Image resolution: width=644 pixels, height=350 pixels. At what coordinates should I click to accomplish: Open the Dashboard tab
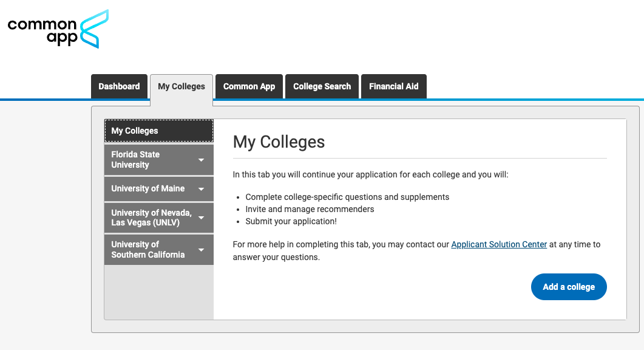(119, 86)
